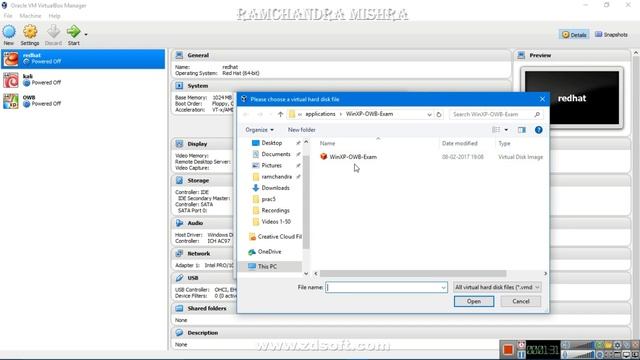Click the Discard toolbar icon
This screenshot has width=640, height=360.
coord(53,32)
